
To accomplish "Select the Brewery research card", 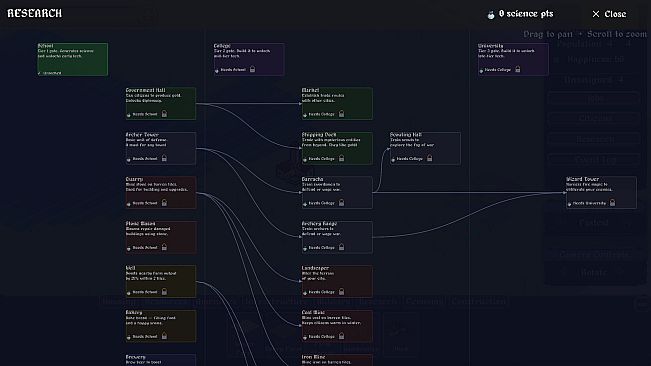I will click(161, 360).
